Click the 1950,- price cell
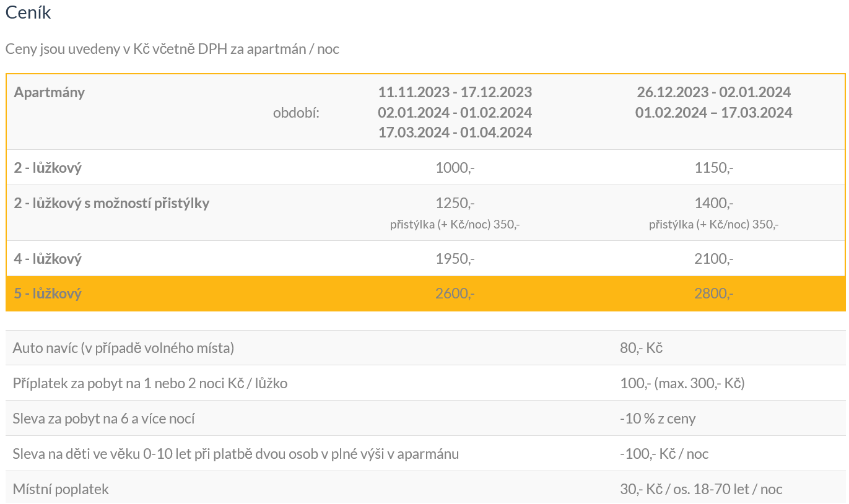 pyautogui.click(x=455, y=259)
